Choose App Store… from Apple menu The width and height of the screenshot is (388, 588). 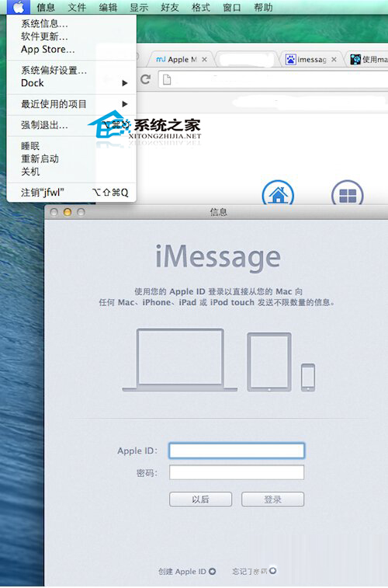[x=71, y=49]
